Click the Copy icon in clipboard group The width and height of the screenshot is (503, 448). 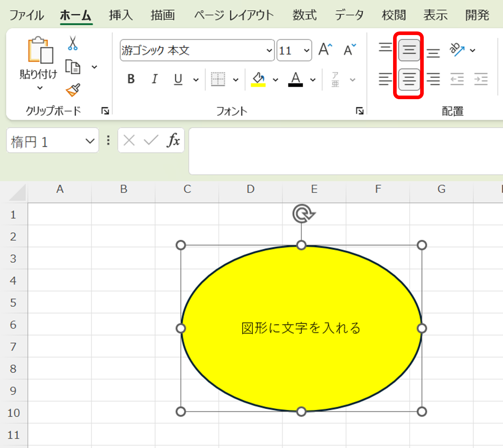click(x=73, y=67)
